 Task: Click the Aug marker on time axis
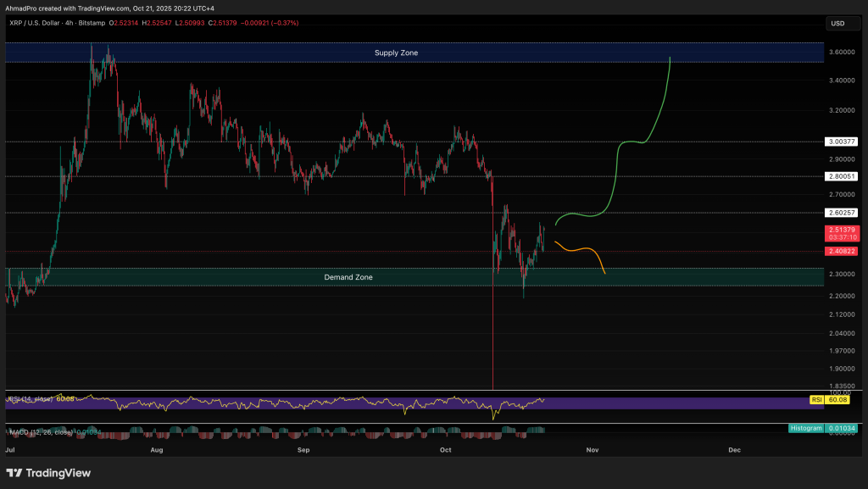(156, 450)
